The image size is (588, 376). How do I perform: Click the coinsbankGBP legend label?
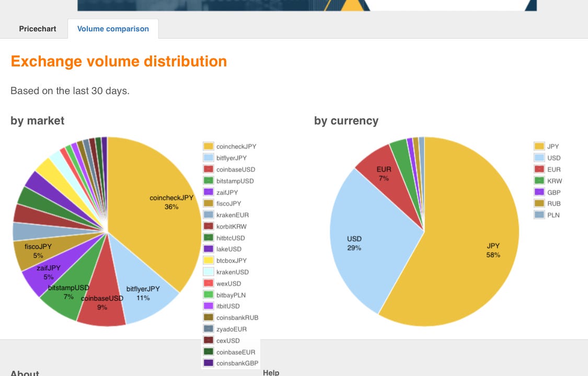pos(237,363)
